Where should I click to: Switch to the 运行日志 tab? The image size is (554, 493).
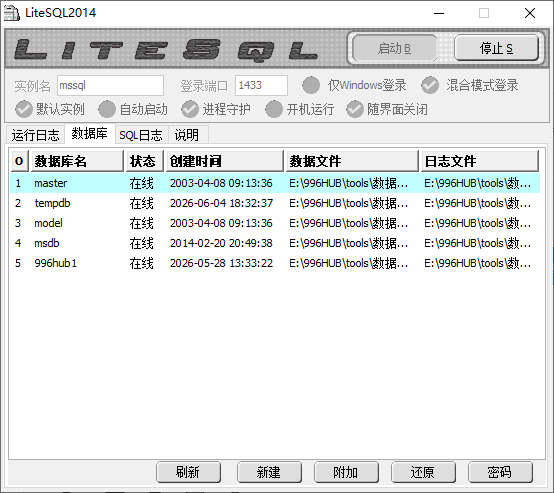(35, 135)
